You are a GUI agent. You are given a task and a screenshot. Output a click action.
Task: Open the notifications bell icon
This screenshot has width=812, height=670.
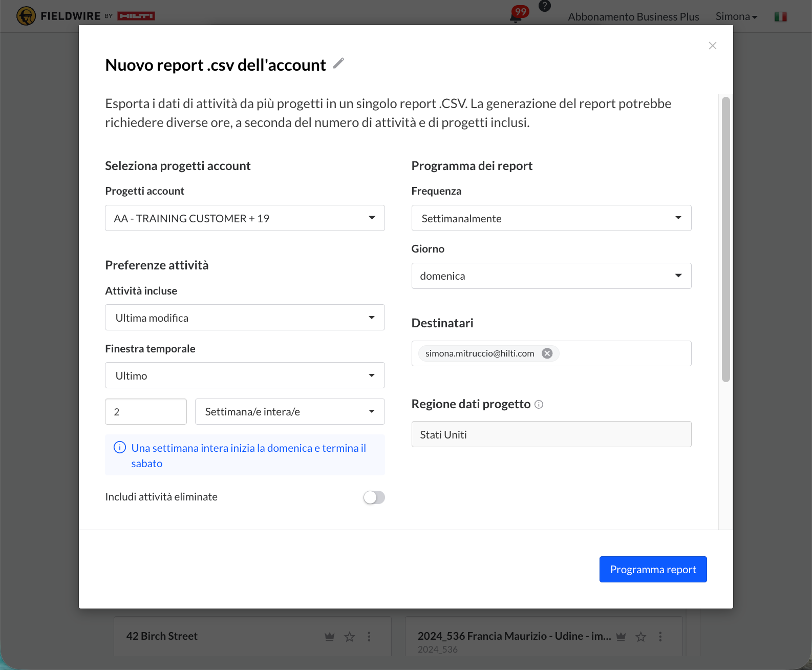(x=516, y=17)
